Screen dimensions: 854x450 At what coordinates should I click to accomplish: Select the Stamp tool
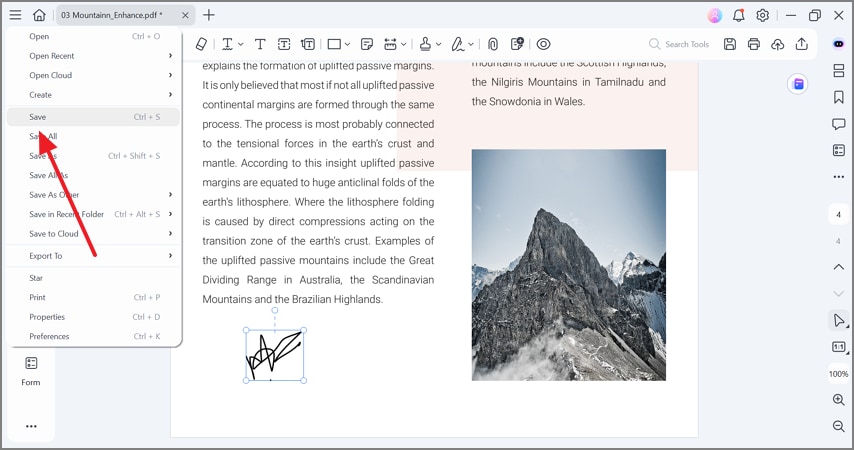coord(425,44)
